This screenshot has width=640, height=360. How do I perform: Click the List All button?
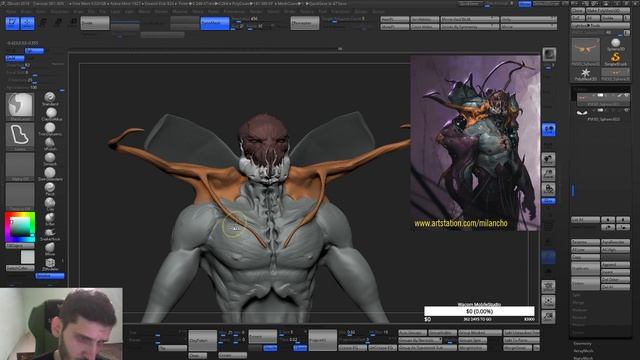(585, 220)
